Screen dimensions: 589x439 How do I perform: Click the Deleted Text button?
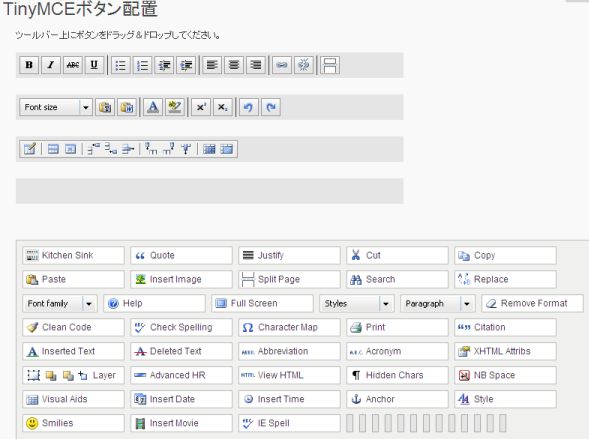click(181, 352)
